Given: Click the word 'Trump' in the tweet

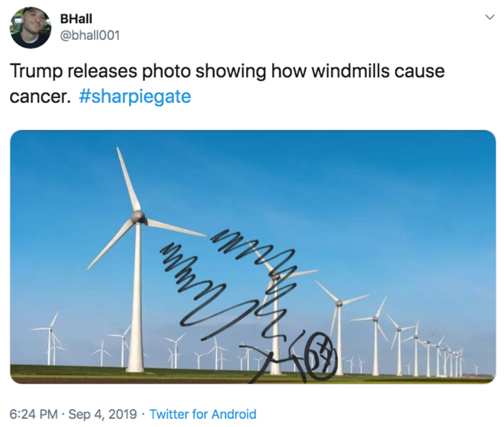Looking at the screenshot, I should [x=36, y=72].
